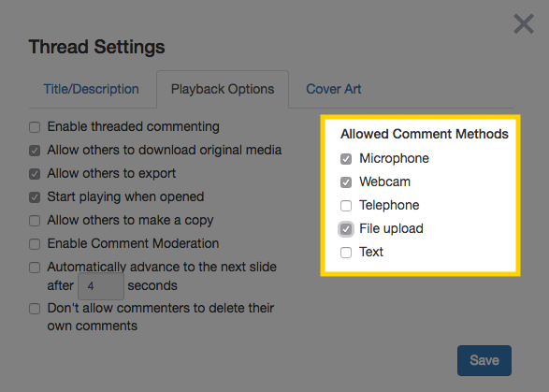Viewport: 549px width, 392px height.
Task: Enable the Telephone comment method
Action: [x=346, y=206]
